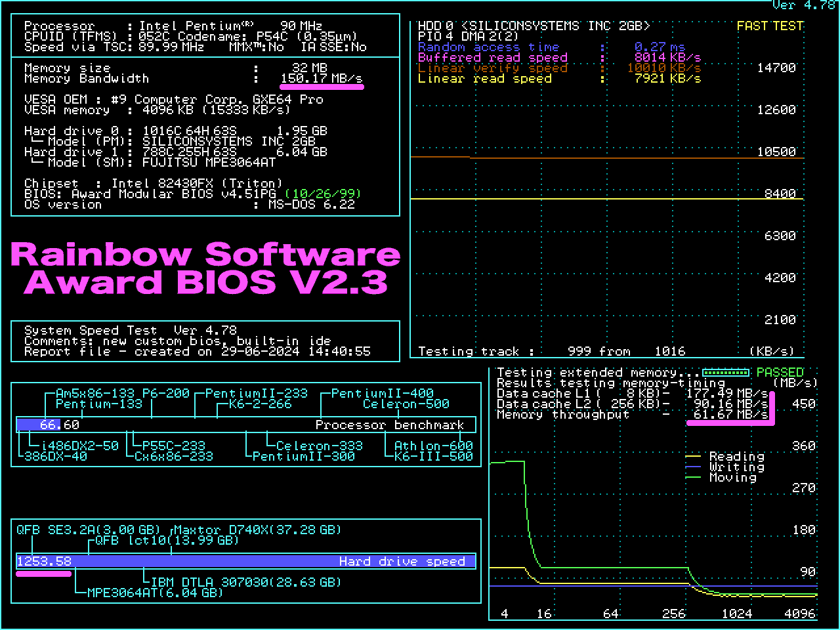Click the IBM DTLA 307030(28.63 GB) label

coord(246,582)
